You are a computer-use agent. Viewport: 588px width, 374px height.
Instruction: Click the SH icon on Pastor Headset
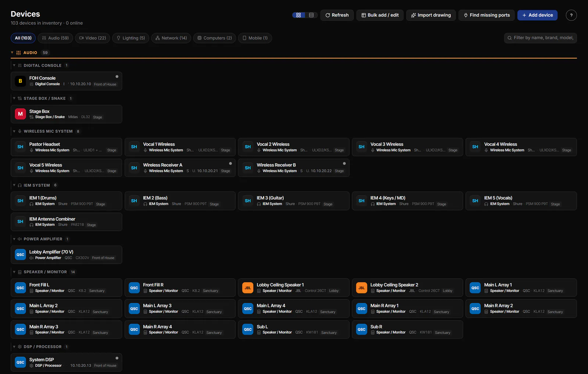[x=20, y=147]
